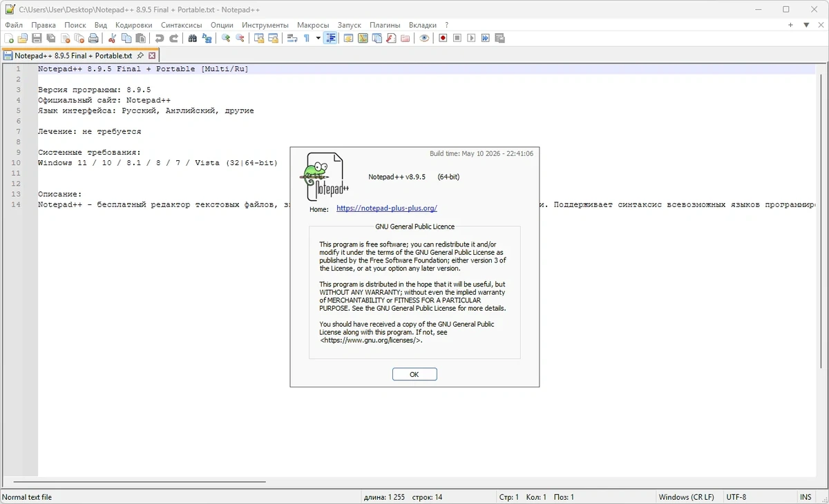The image size is (829, 504).
Task: Click the Open file toolbar icon
Action: [23, 38]
